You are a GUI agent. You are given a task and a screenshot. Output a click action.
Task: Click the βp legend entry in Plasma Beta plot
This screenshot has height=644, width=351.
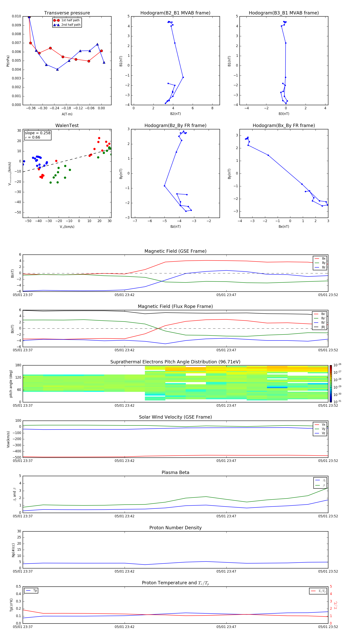pyautogui.click(x=321, y=480)
